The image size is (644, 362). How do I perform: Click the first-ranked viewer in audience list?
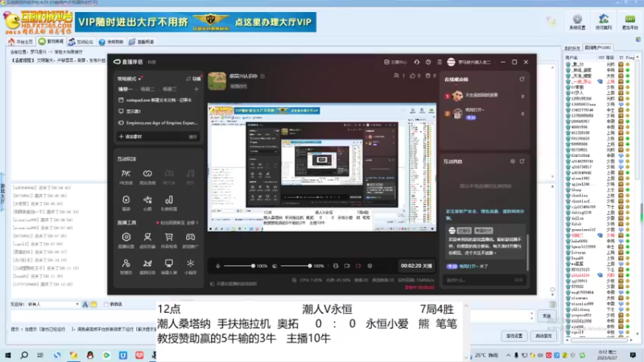tap(485, 96)
